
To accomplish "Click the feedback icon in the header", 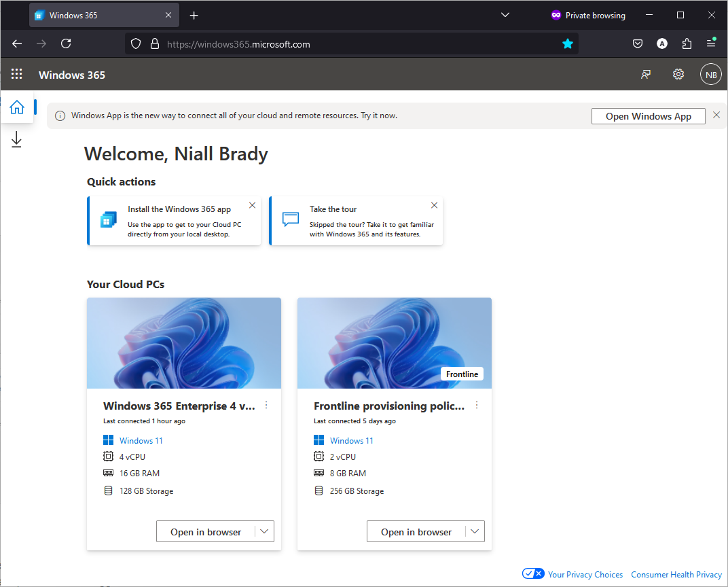I will pyautogui.click(x=646, y=74).
